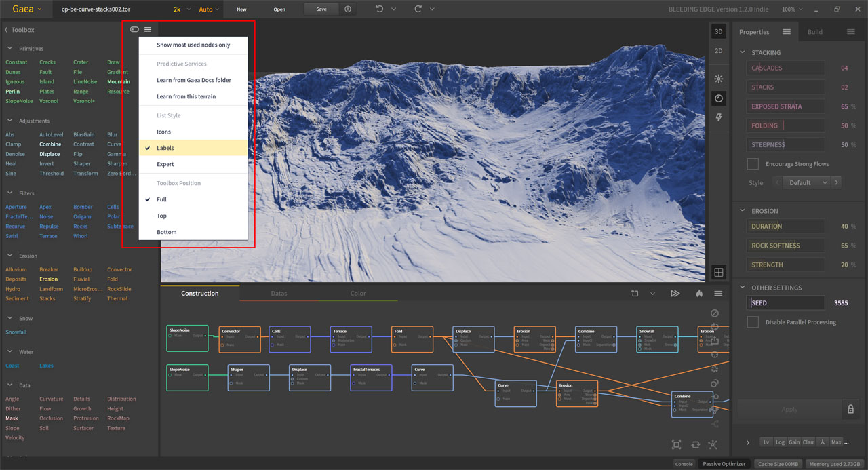This screenshot has width=868, height=470.
Task: Click the Passive Optimizer status button
Action: click(x=724, y=464)
